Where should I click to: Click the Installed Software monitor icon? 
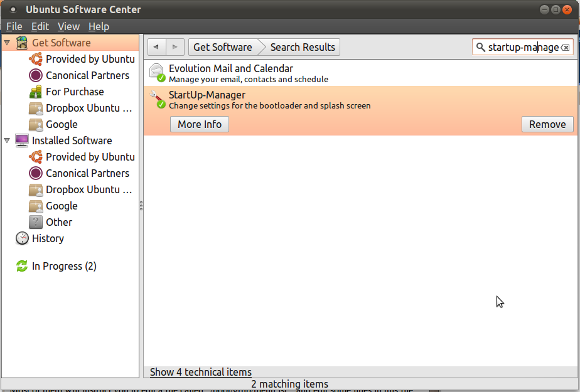point(22,140)
